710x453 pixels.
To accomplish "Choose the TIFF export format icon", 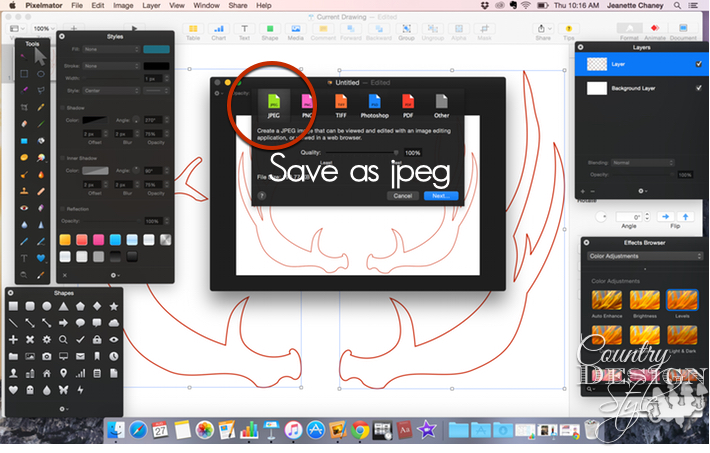I will (341, 103).
